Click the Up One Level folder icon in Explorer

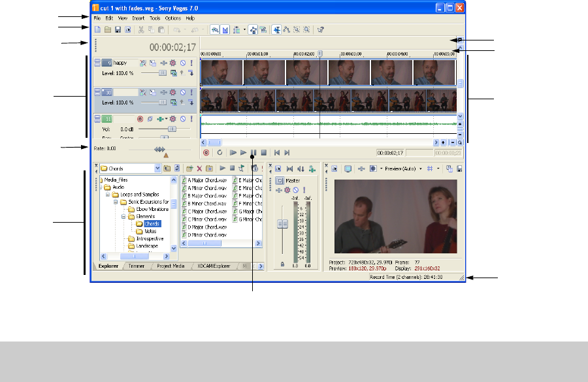pyautogui.click(x=167, y=168)
